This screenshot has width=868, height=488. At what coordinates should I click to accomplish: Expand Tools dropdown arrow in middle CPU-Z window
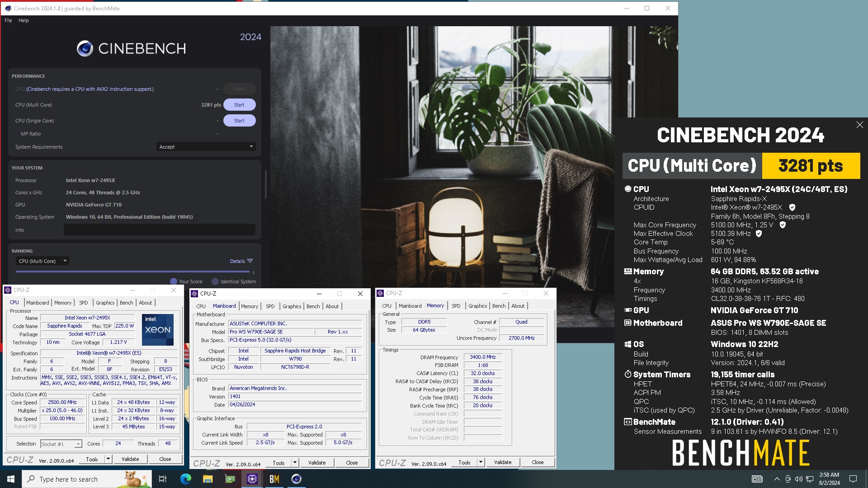295,463
